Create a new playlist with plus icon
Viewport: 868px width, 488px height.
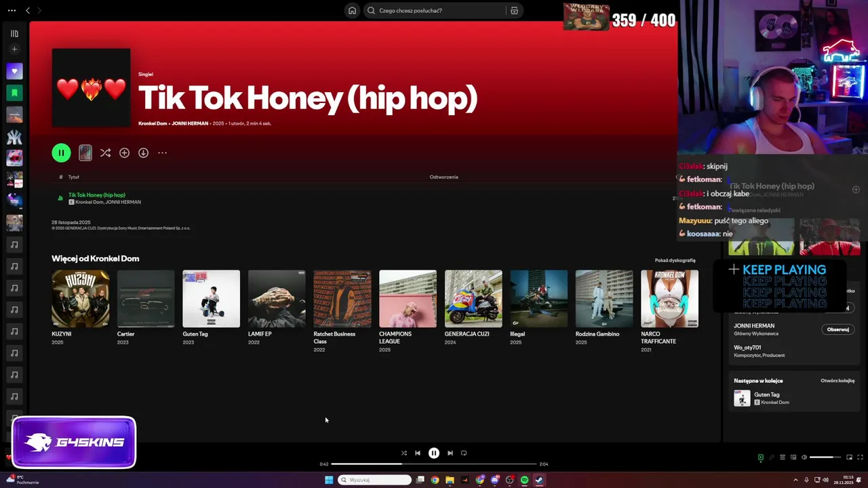pyautogui.click(x=14, y=49)
